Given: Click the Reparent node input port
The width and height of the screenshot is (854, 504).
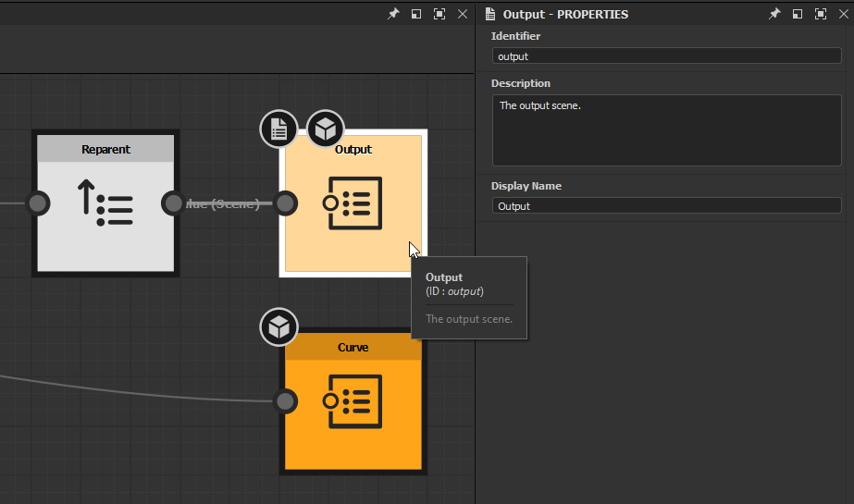Looking at the screenshot, I should point(38,203).
